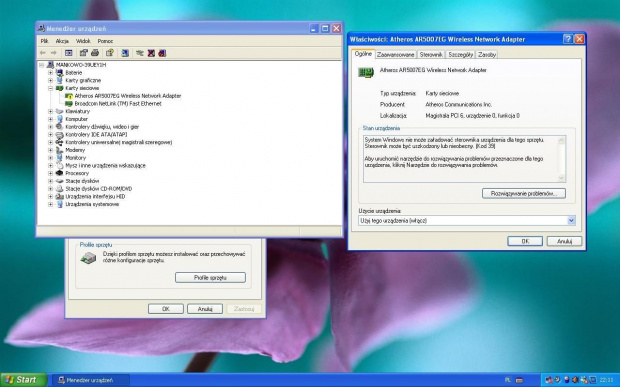This screenshot has width=620, height=387.
Task: Collapse the MANKOWO-39UEY1H root node
Action: click(x=42, y=65)
